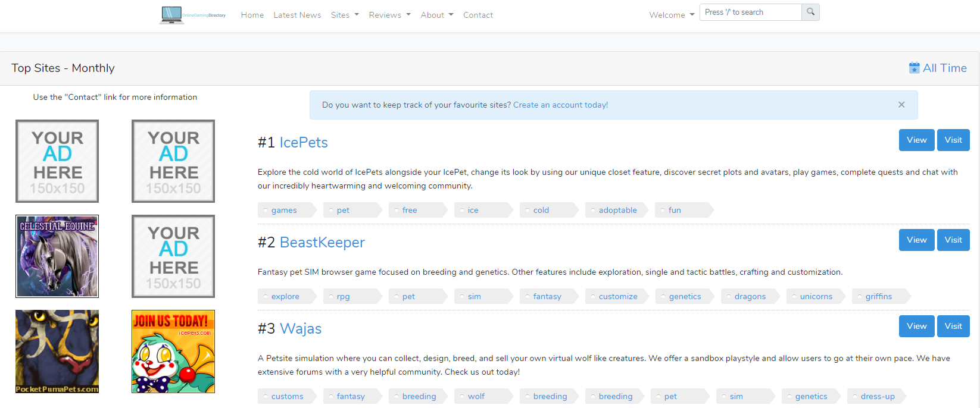
Task: Switch to All Time rankings
Action: click(x=938, y=68)
